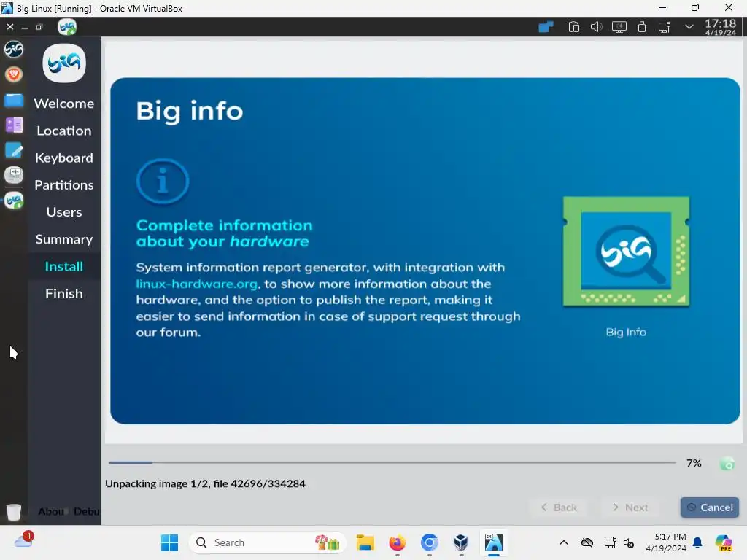Open the file manager folder icon in dock

coord(14,101)
